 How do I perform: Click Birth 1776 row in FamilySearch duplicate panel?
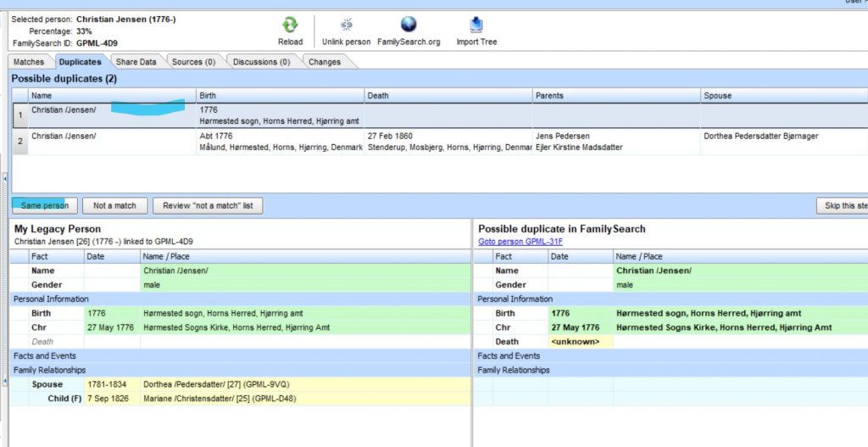[x=671, y=313]
